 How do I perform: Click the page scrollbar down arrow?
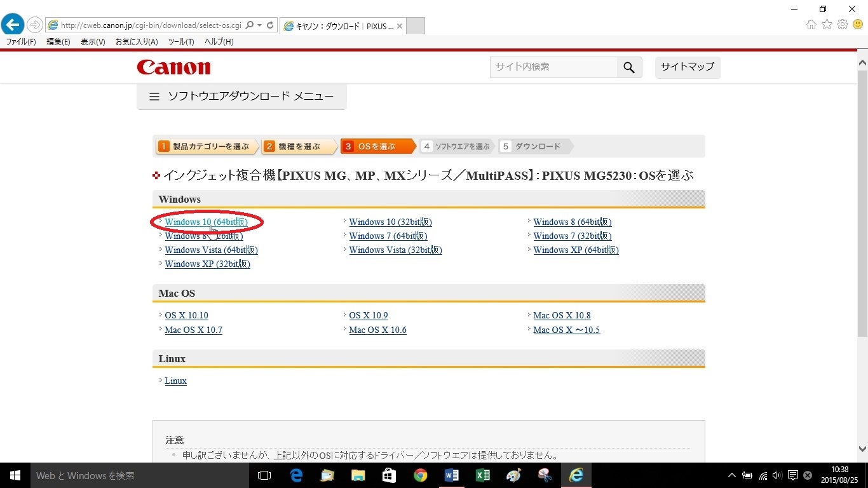862,449
